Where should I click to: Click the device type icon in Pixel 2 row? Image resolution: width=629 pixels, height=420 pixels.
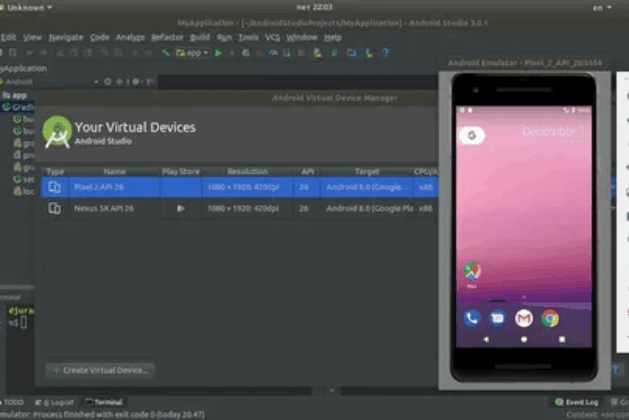(55, 187)
